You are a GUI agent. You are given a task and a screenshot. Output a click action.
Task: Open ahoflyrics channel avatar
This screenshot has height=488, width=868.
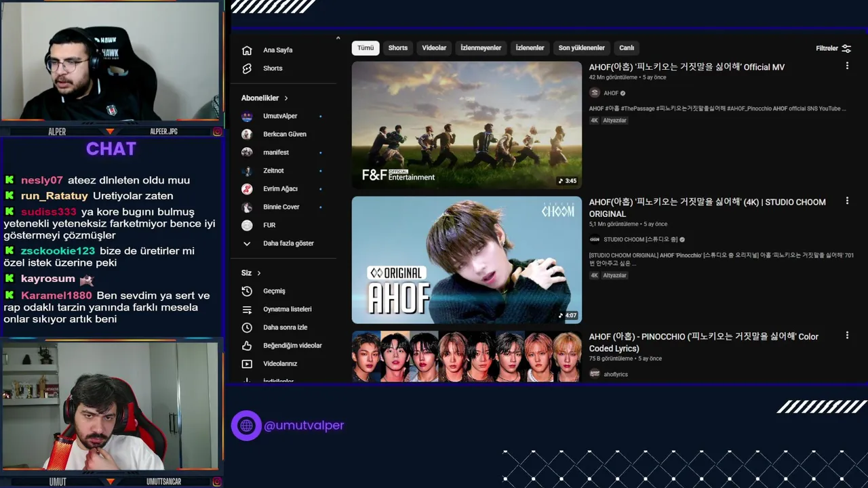(595, 373)
